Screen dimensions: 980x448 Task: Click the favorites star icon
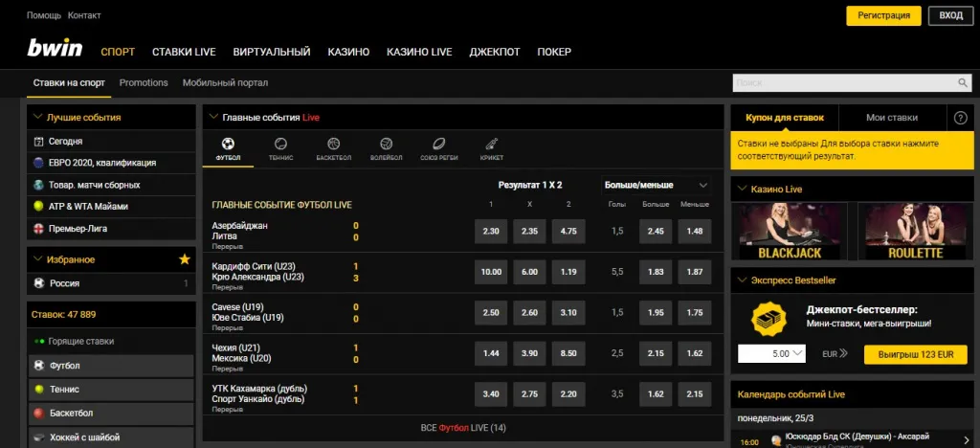tap(185, 259)
